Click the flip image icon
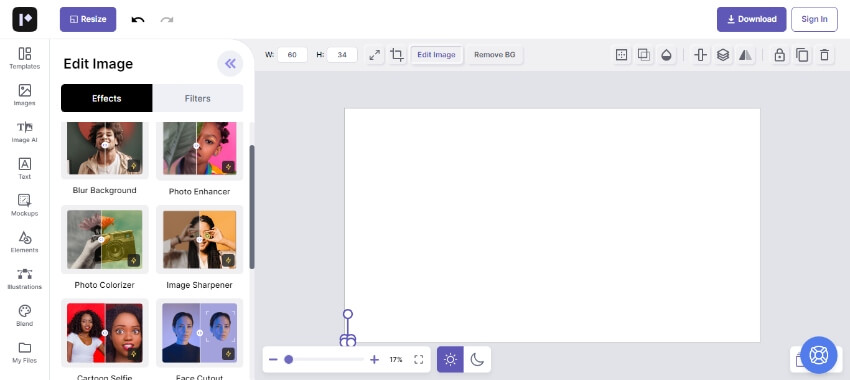850x380 pixels. (745, 55)
